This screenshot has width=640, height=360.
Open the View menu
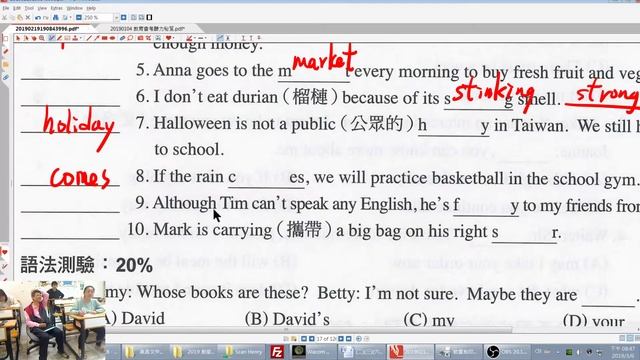point(42,8)
